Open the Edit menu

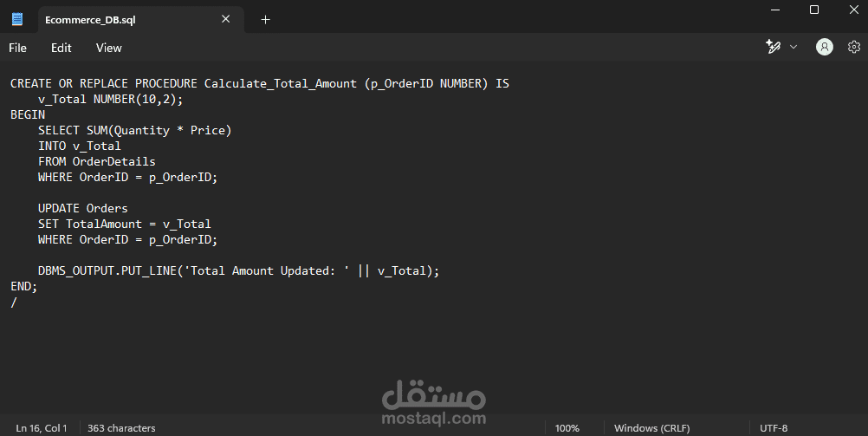(x=61, y=48)
